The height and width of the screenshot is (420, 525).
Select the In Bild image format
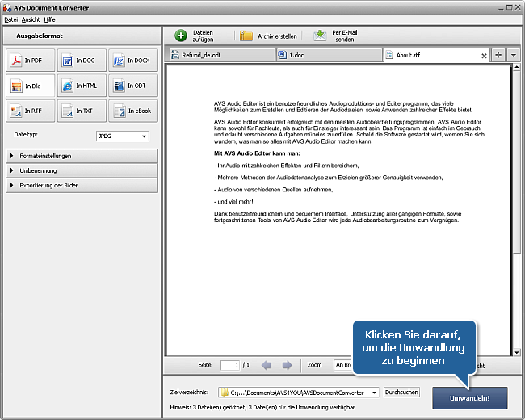30,86
